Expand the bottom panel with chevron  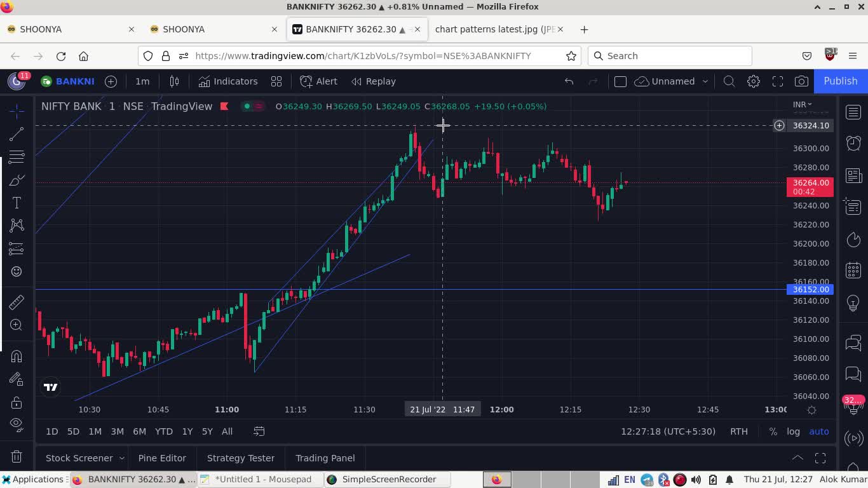click(x=797, y=458)
